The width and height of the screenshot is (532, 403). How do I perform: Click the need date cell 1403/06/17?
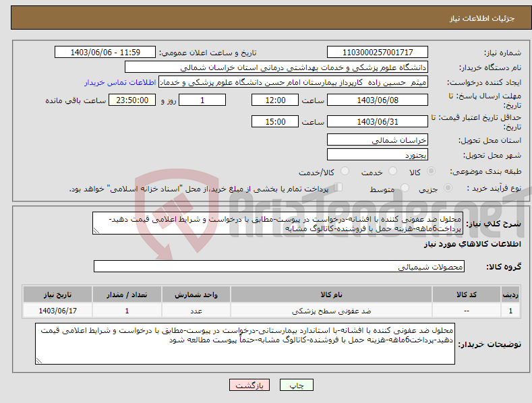[x=58, y=311]
